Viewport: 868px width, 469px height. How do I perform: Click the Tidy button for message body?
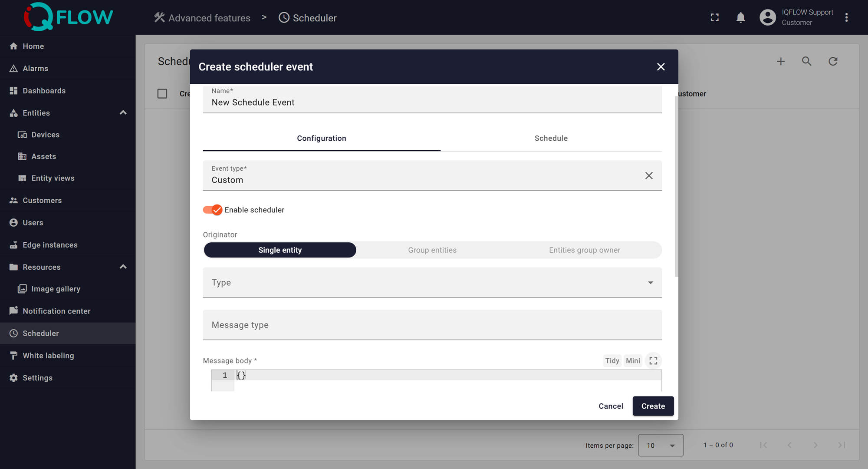[x=612, y=360]
